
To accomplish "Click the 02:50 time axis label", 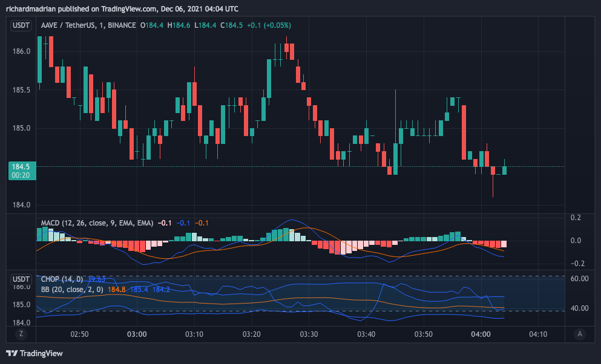I will click(x=79, y=334).
